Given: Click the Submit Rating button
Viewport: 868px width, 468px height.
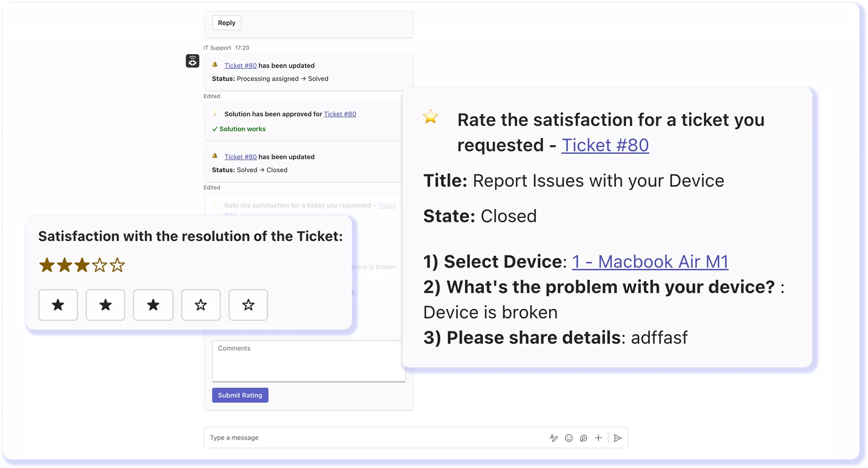Looking at the screenshot, I should point(240,395).
